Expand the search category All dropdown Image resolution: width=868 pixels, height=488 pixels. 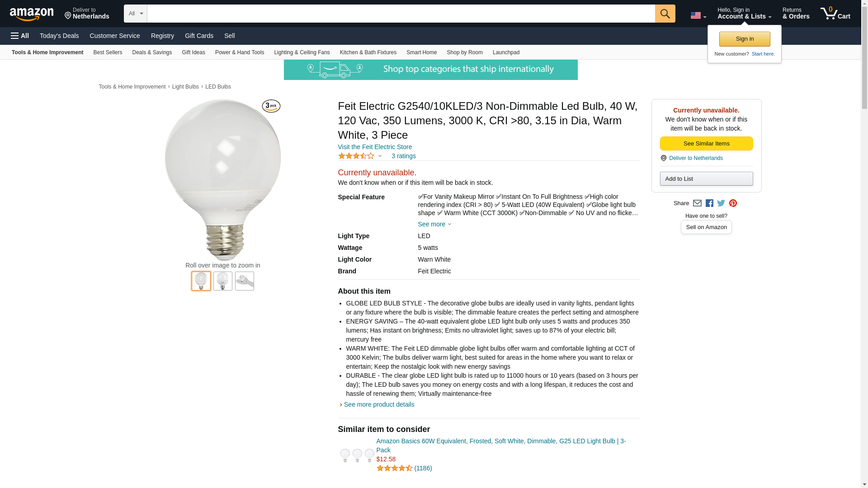coord(136,14)
